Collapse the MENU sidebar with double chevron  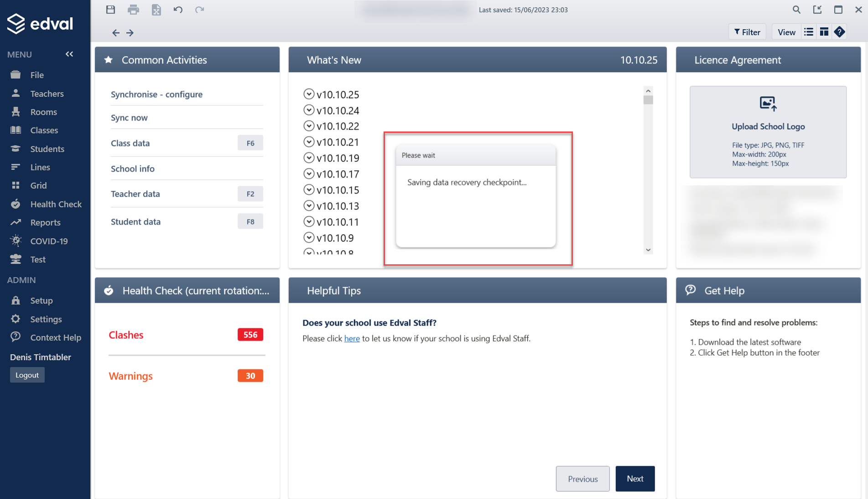click(69, 54)
